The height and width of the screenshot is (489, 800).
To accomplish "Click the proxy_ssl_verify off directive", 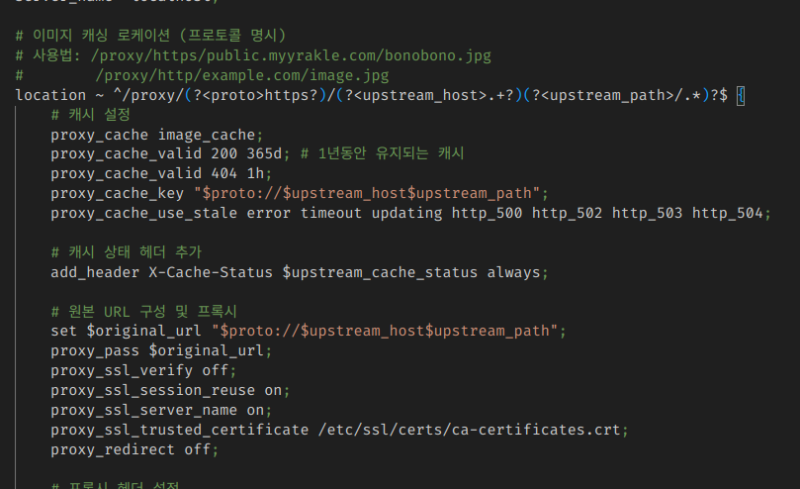I will pyautogui.click(x=148, y=371).
